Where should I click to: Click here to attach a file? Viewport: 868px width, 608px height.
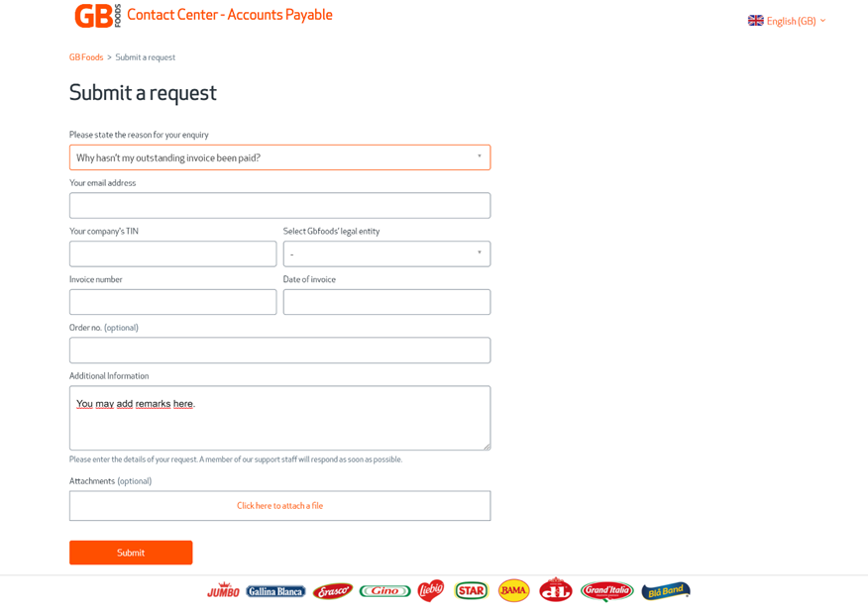click(x=279, y=506)
